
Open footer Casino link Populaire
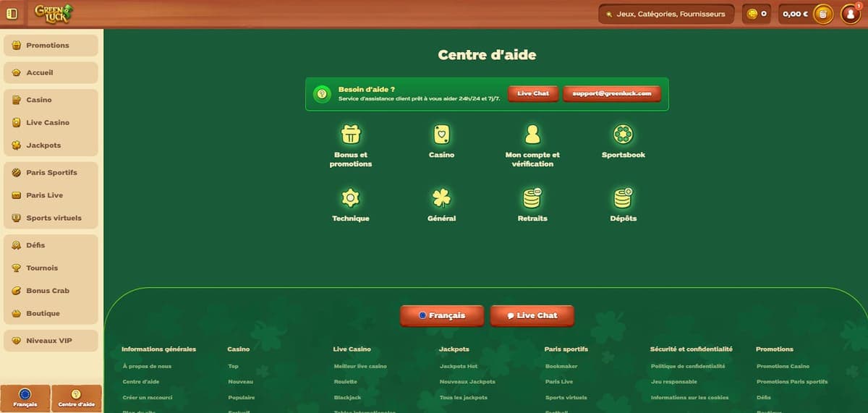pyautogui.click(x=242, y=398)
